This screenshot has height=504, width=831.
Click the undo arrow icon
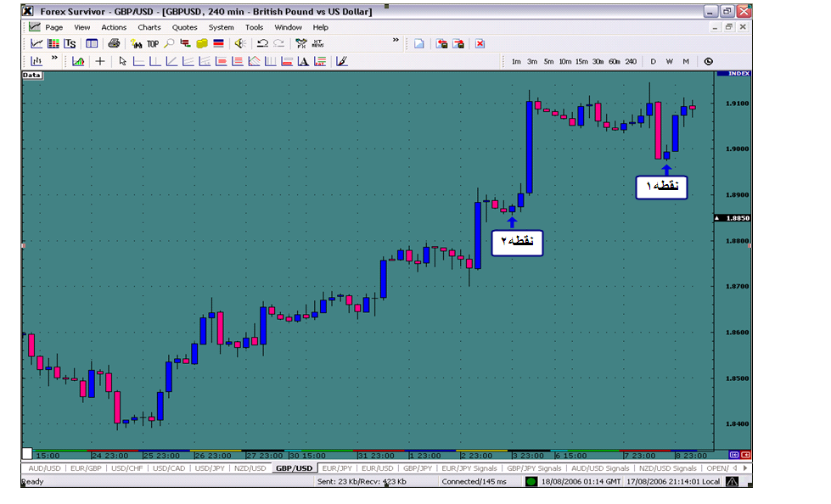click(262, 43)
